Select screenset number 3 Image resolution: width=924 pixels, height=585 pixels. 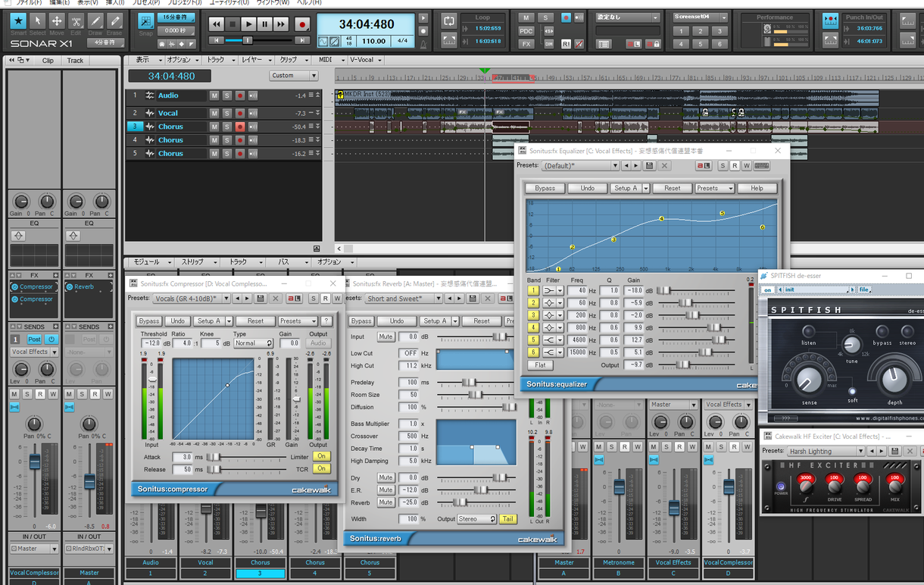720,31
